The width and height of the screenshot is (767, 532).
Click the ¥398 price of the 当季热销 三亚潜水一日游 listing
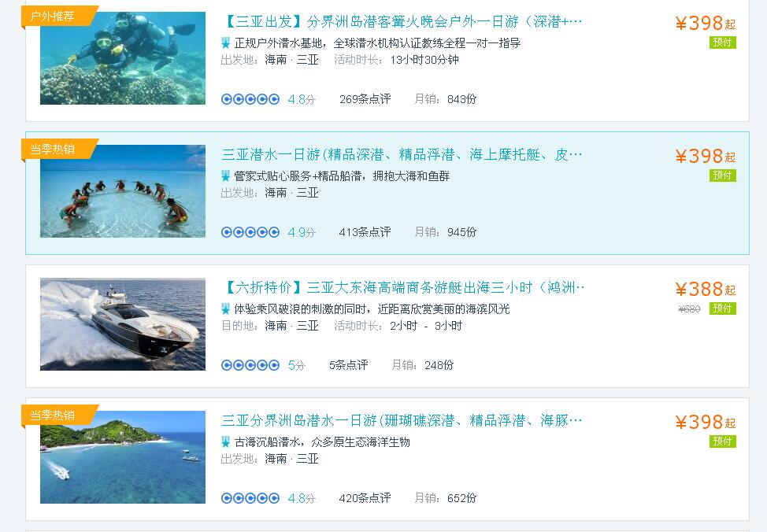pyautogui.click(x=705, y=157)
